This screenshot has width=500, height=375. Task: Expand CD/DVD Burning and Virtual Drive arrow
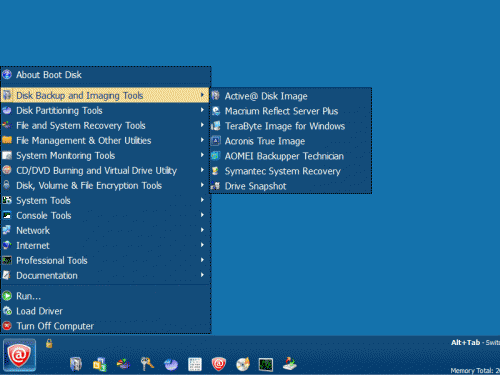(x=202, y=170)
